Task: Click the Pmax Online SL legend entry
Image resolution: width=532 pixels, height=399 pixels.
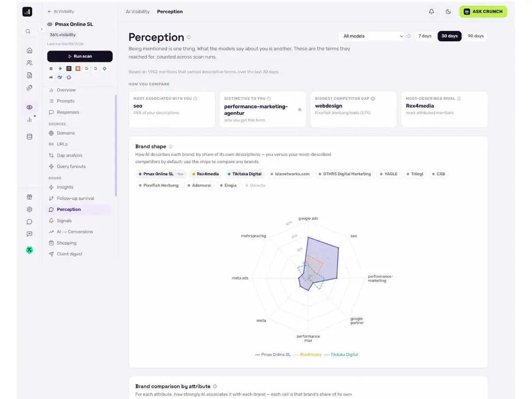Action: [273, 355]
